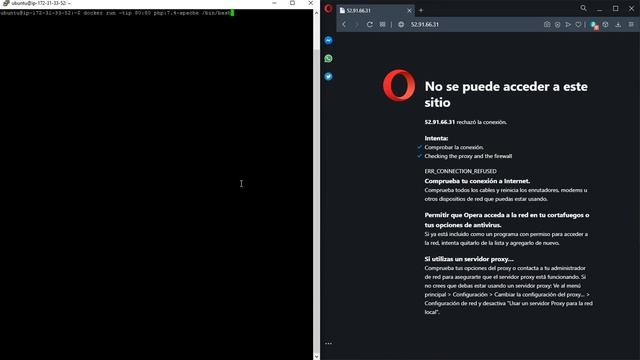The image size is (640, 360).
Task: Click "Checking the proxy and the firewall"
Action: (x=468, y=156)
